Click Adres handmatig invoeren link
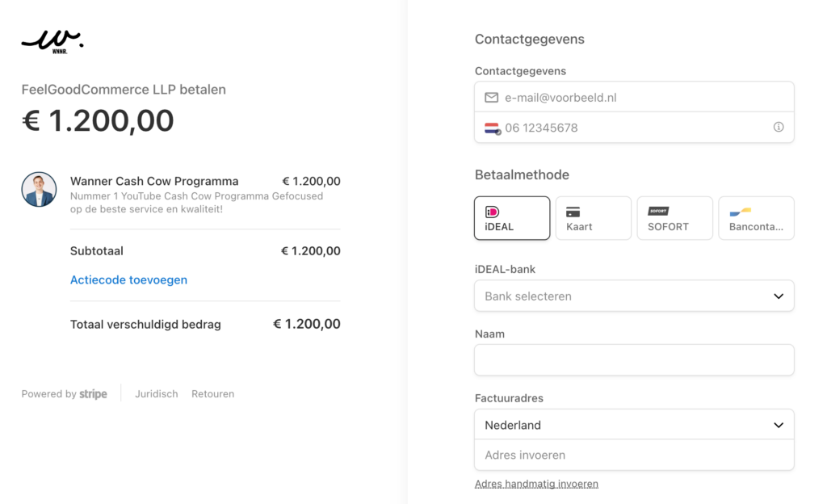 pyautogui.click(x=536, y=484)
